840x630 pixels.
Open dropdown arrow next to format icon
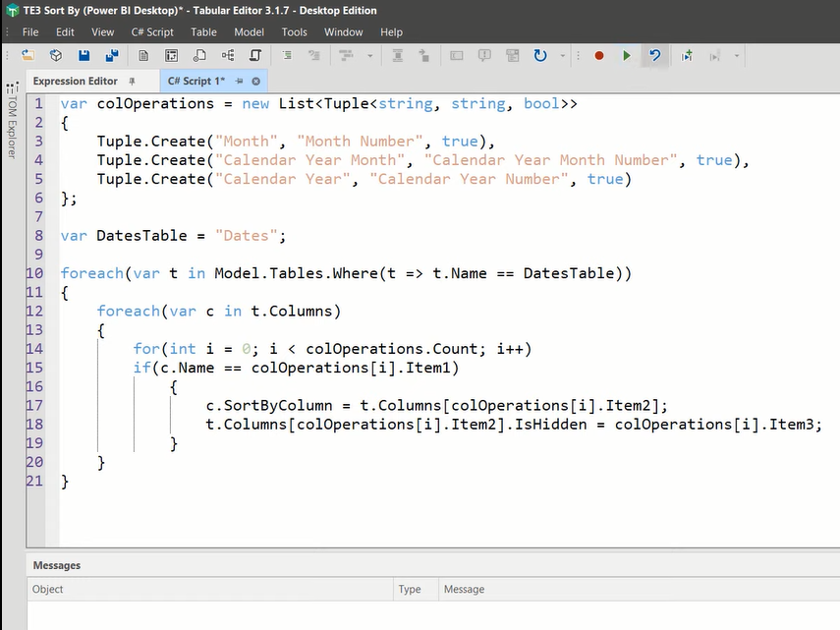click(x=369, y=56)
